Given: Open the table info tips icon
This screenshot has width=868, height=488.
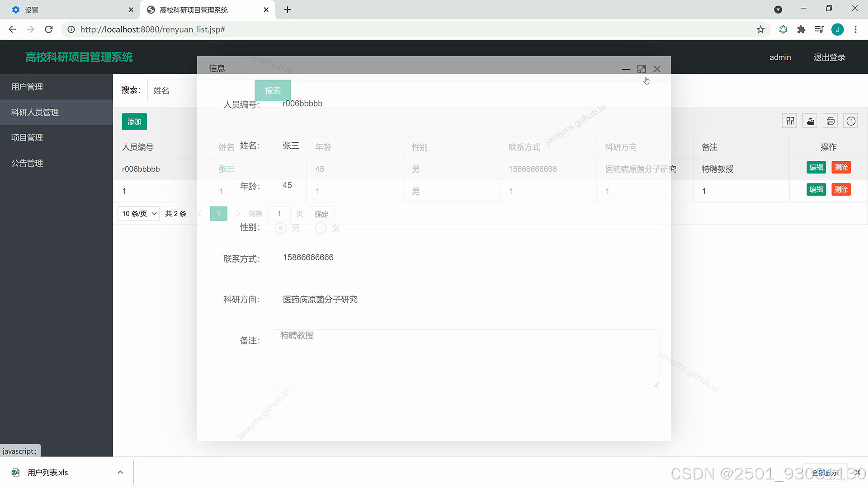Looking at the screenshot, I should (851, 121).
